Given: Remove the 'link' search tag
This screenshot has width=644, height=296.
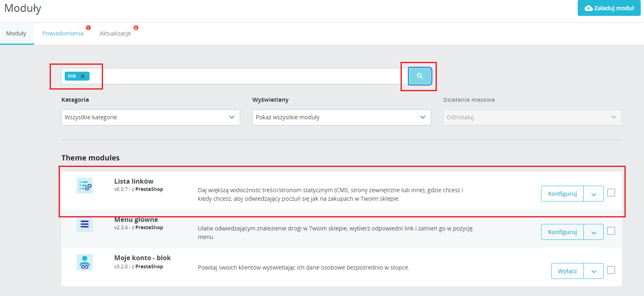Looking at the screenshot, I should (83, 76).
